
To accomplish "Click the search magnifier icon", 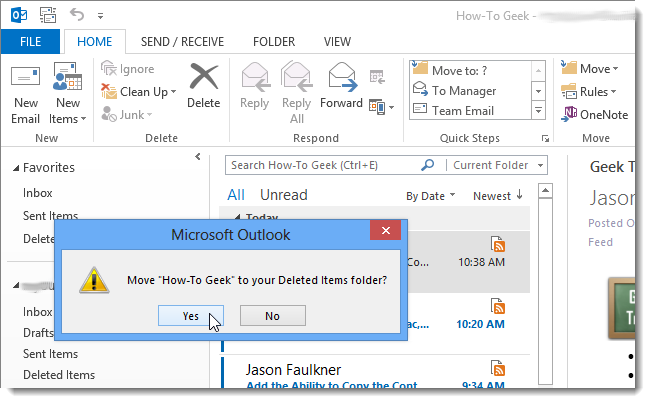I will tap(427, 165).
